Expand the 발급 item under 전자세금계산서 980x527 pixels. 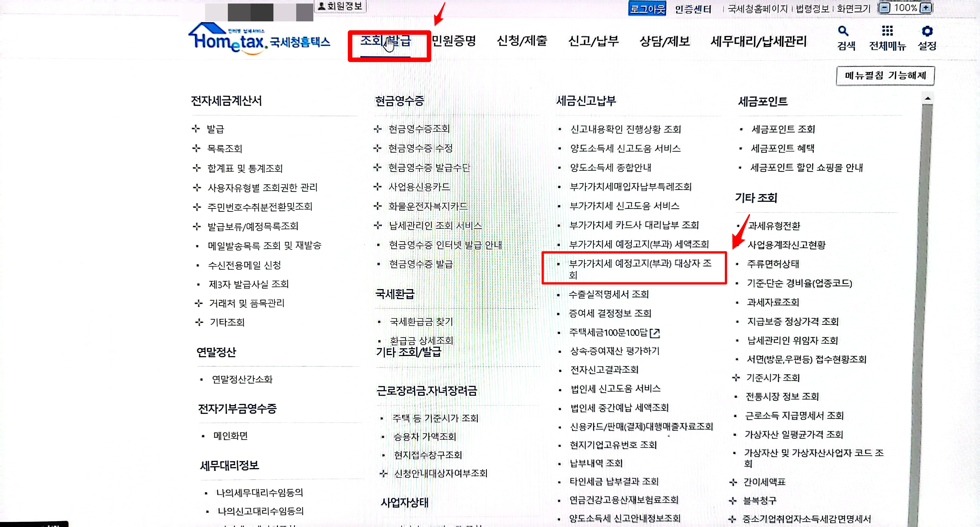(x=196, y=129)
